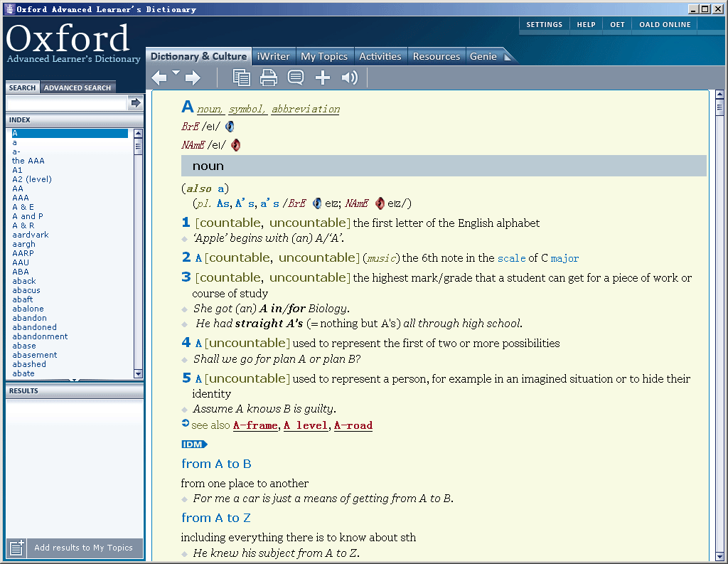
Task: Select 'AARP' in the index
Action: 23,254
